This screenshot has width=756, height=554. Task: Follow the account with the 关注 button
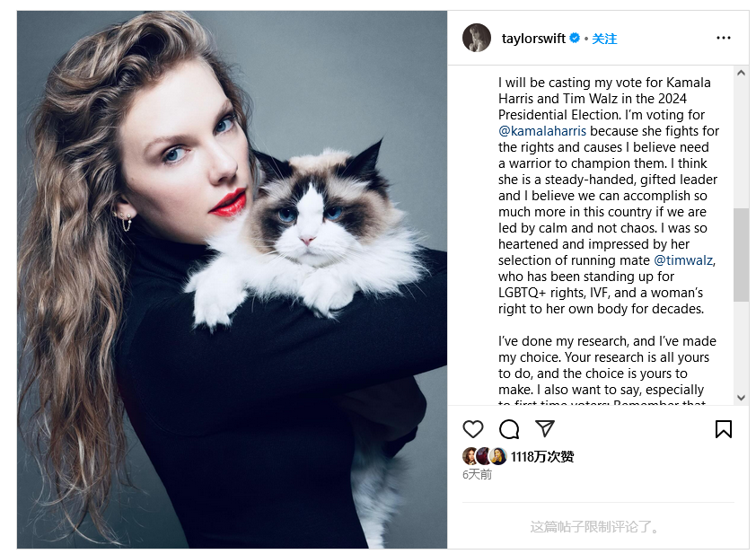604,39
